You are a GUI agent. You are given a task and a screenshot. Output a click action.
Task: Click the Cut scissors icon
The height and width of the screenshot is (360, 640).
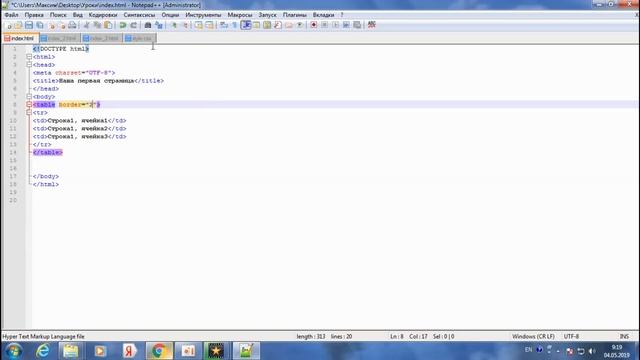click(86, 25)
